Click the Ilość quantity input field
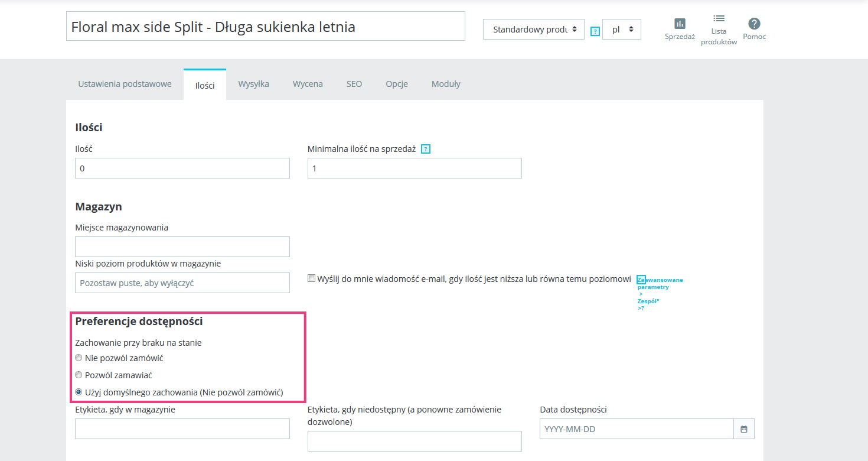Screen dimensions: 868x461 click(x=182, y=168)
